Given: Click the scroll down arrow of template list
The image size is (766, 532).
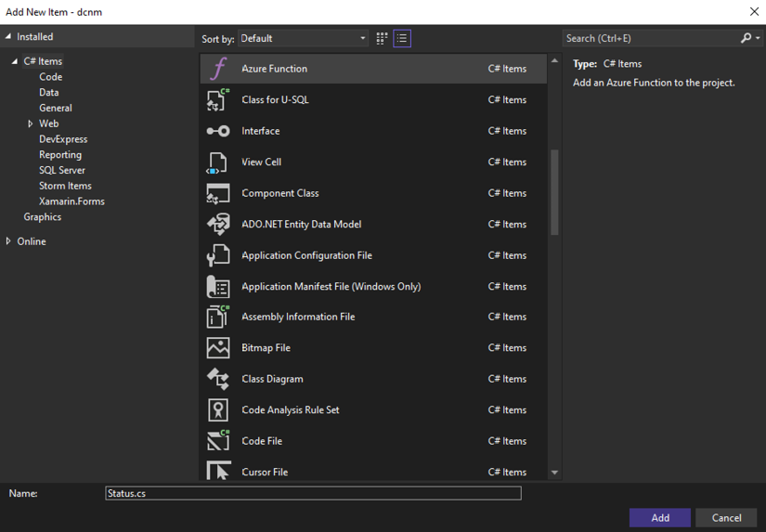Looking at the screenshot, I should (554, 473).
